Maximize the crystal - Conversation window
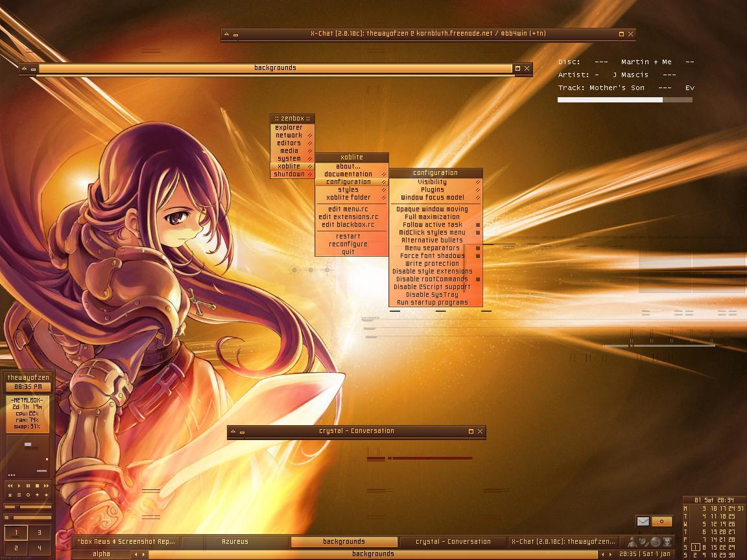The image size is (747, 560). click(471, 432)
